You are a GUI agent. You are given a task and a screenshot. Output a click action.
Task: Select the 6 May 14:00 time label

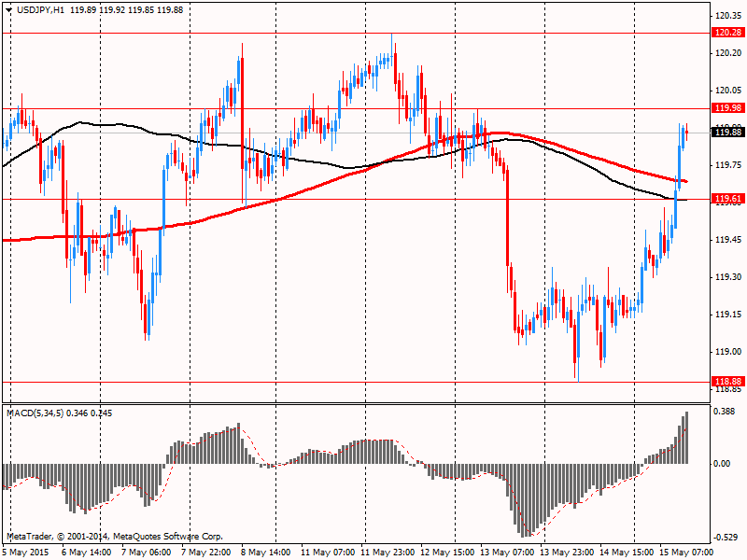(87, 553)
